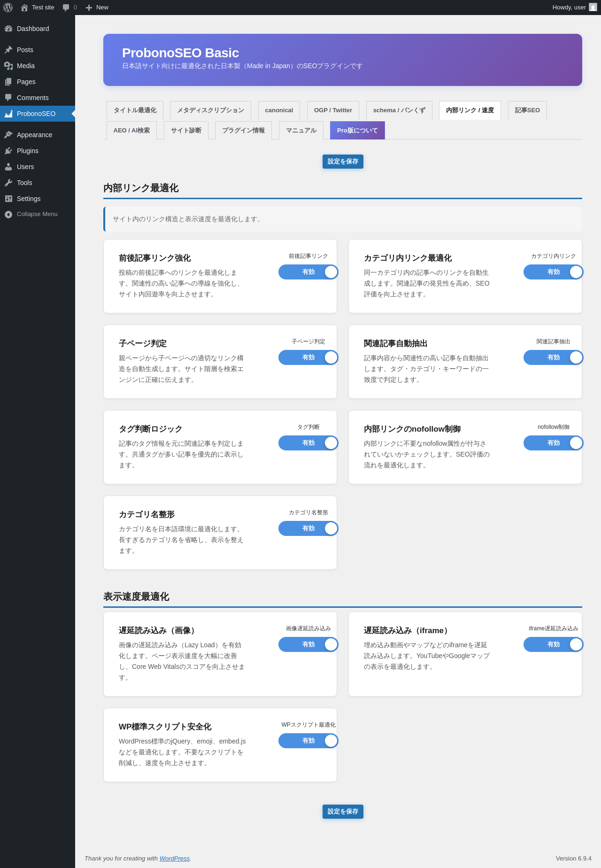The width and height of the screenshot is (601, 868).
Task: Click the 表示速度最適化 section heading
Action: tap(136, 597)
